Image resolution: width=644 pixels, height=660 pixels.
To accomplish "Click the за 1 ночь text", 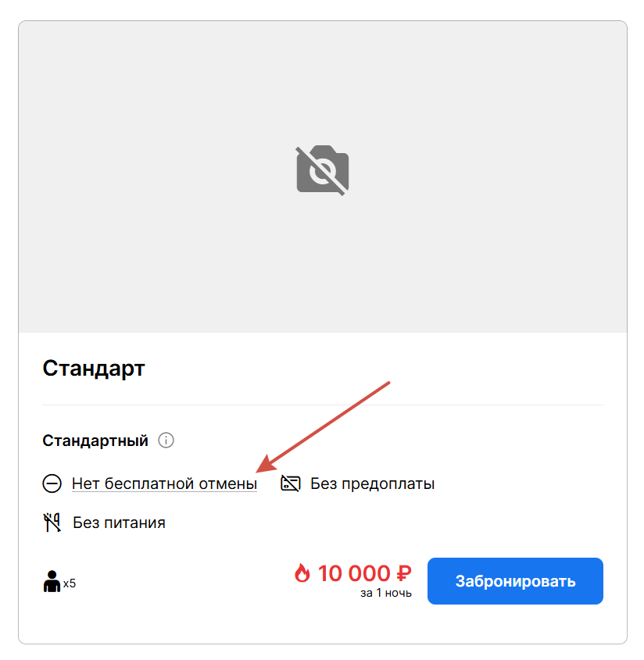I will click(x=386, y=593).
